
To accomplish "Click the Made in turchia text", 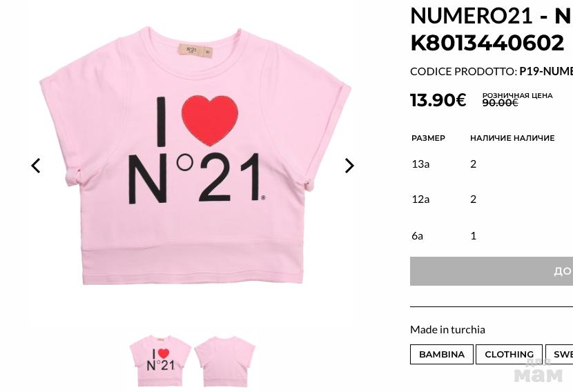I will click(447, 329).
